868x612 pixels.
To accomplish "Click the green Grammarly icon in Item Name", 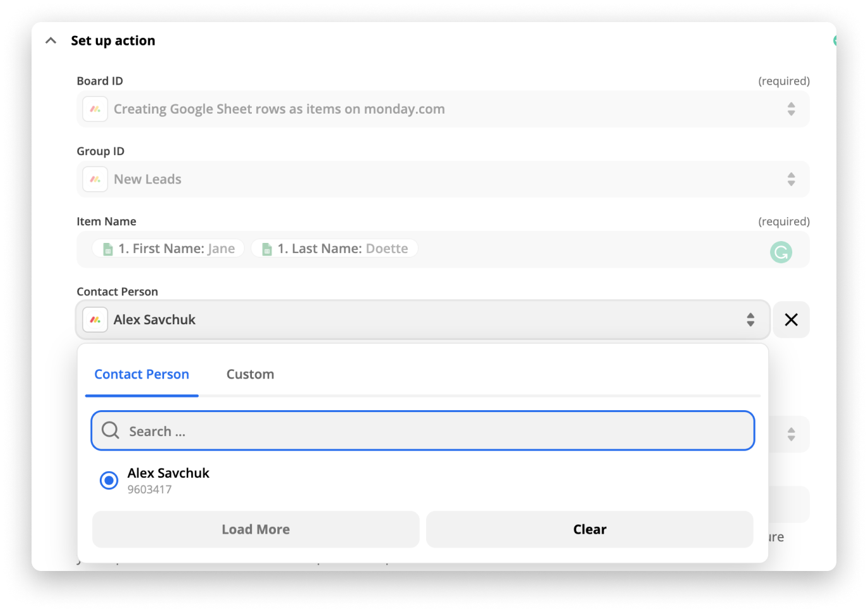I will coord(781,252).
